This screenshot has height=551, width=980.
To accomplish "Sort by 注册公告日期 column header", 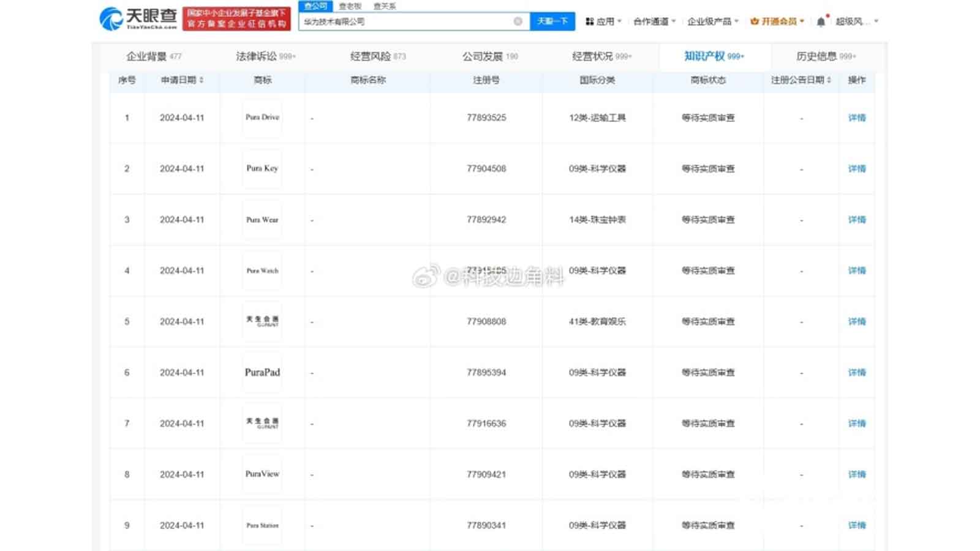I will point(801,80).
